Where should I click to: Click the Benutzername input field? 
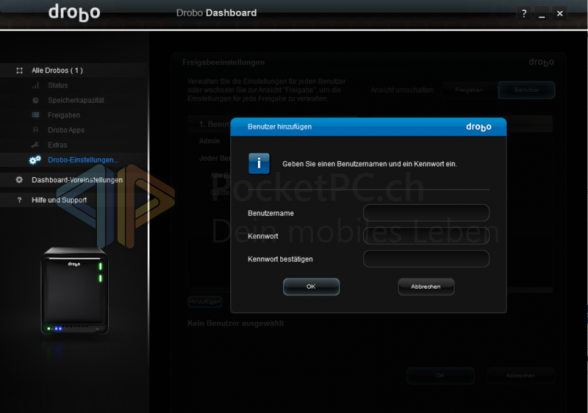[426, 213]
